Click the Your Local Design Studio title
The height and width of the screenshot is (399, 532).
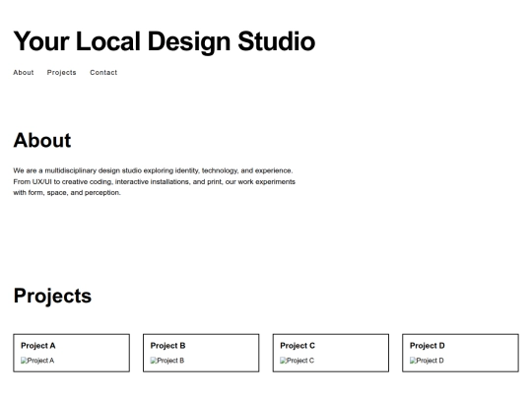click(165, 41)
